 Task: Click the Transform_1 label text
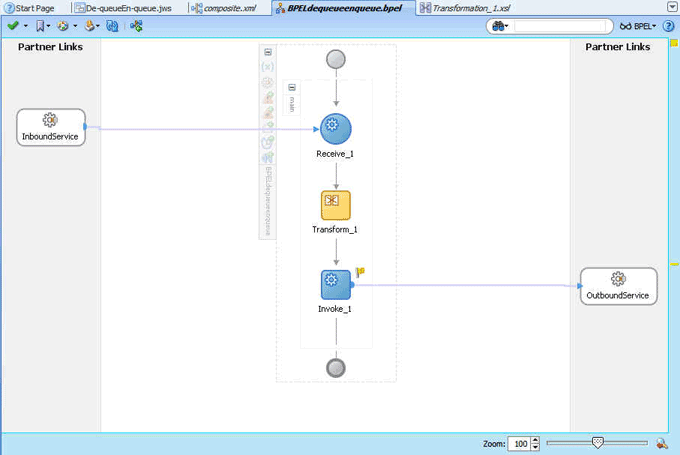coord(335,229)
